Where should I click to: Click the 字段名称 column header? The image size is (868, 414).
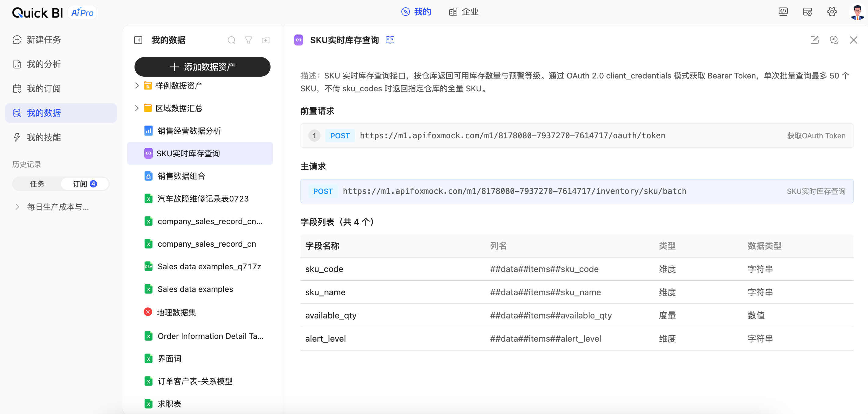pos(322,246)
